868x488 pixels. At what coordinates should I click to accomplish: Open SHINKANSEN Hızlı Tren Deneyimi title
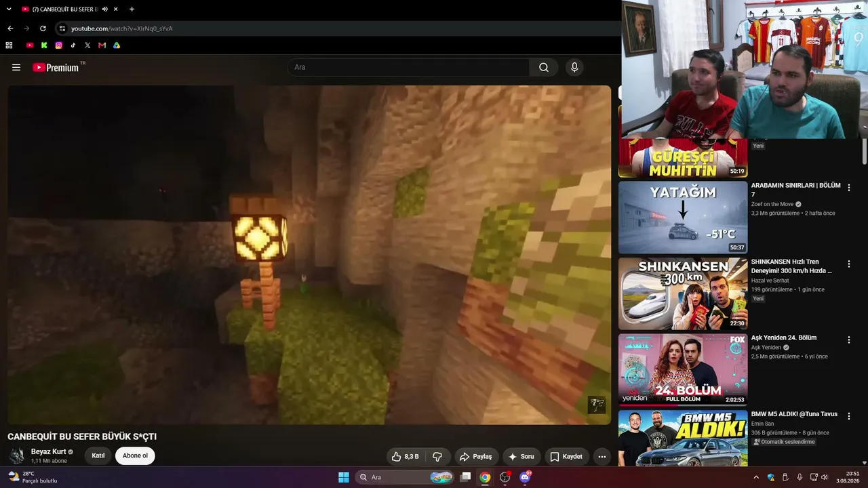pyautogui.click(x=791, y=266)
